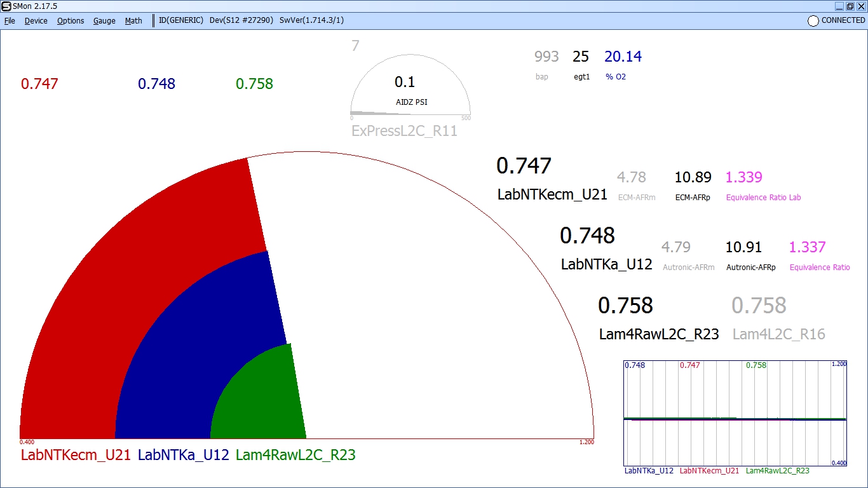Open the Device menu
Viewport: 868px width, 488px height.
coord(36,21)
